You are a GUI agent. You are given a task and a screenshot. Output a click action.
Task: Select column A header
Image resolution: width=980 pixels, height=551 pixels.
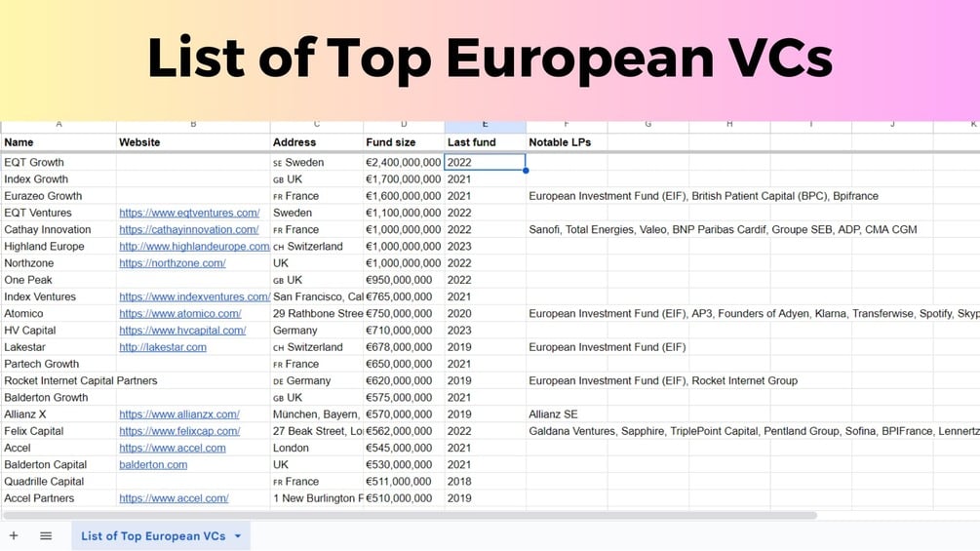coord(59,125)
